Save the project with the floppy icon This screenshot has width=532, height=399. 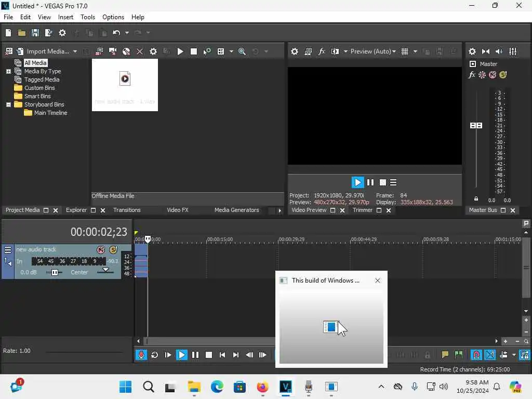pyautogui.click(x=35, y=33)
